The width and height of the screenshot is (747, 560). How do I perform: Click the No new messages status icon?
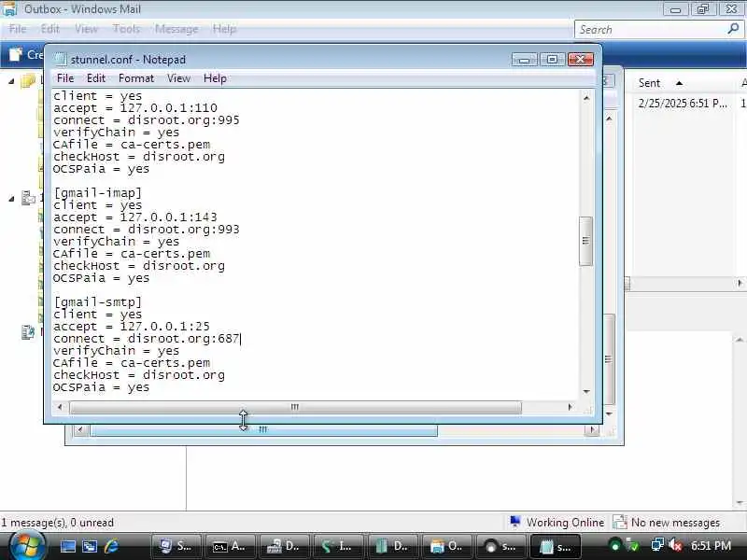(619, 523)
